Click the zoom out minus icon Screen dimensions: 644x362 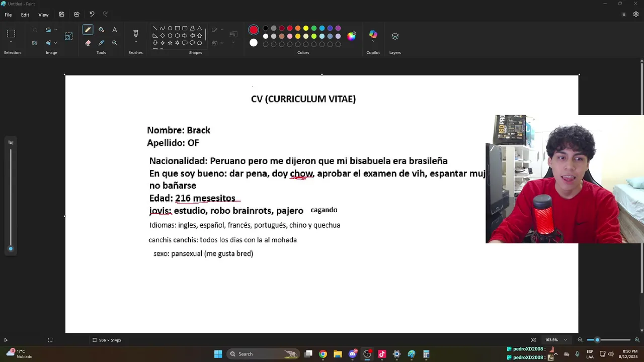click(x=580, y=340)
